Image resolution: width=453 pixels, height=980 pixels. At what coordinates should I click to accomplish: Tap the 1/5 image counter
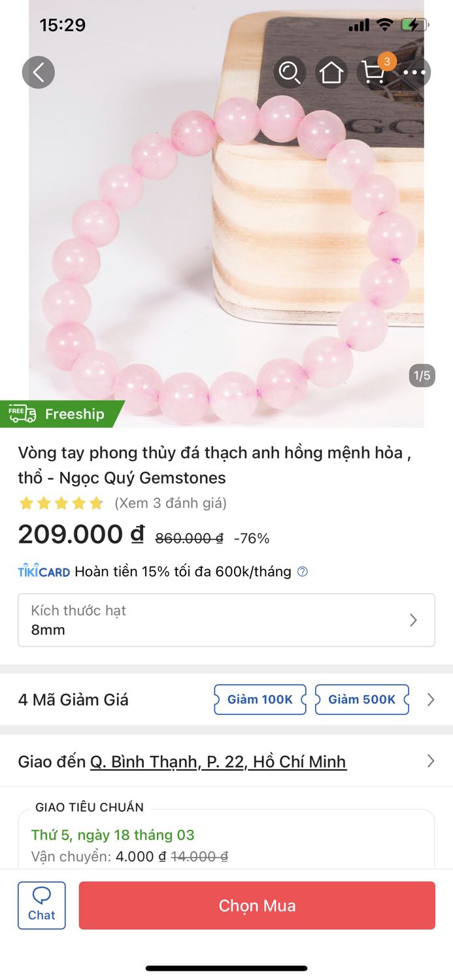point(422,376)
